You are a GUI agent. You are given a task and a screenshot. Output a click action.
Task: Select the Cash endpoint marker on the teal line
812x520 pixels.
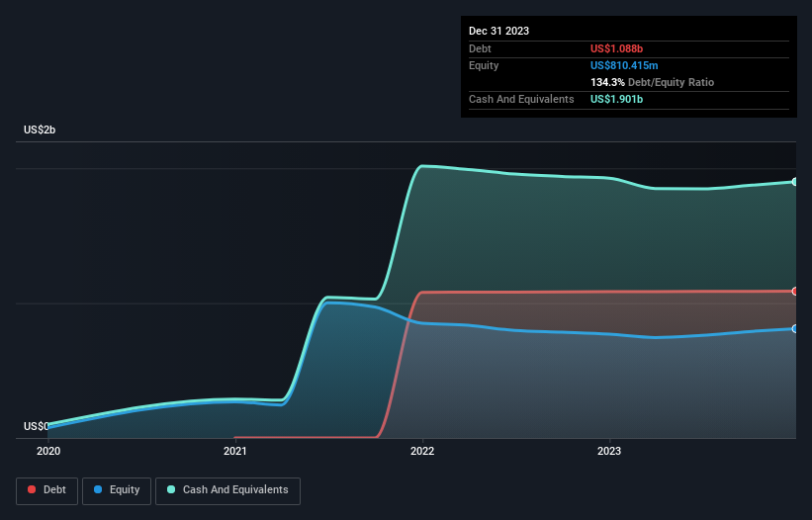point(795,182)
